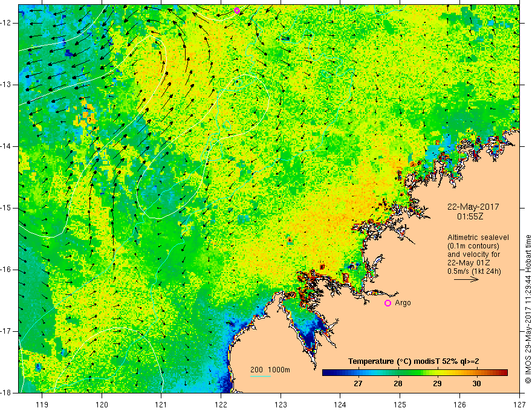Click the '200 1000m' depth legend text

coord(270,370)
